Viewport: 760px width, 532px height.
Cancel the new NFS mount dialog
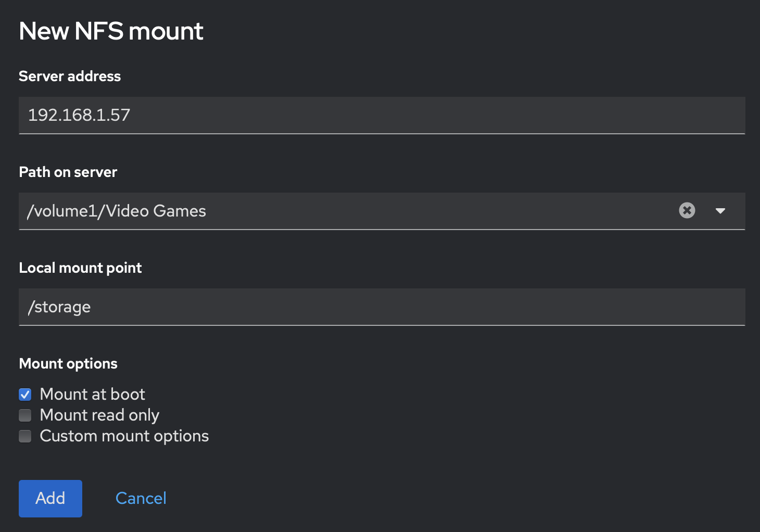(141, 498)
